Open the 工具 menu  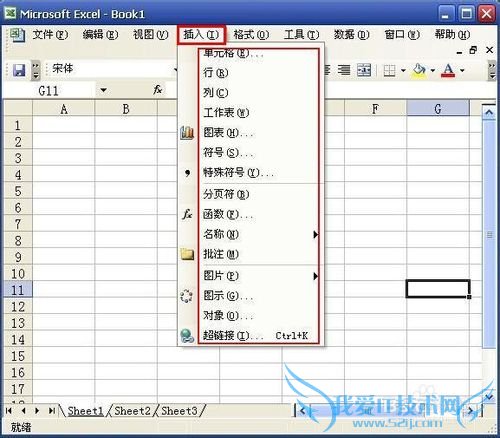click(301, 34)
